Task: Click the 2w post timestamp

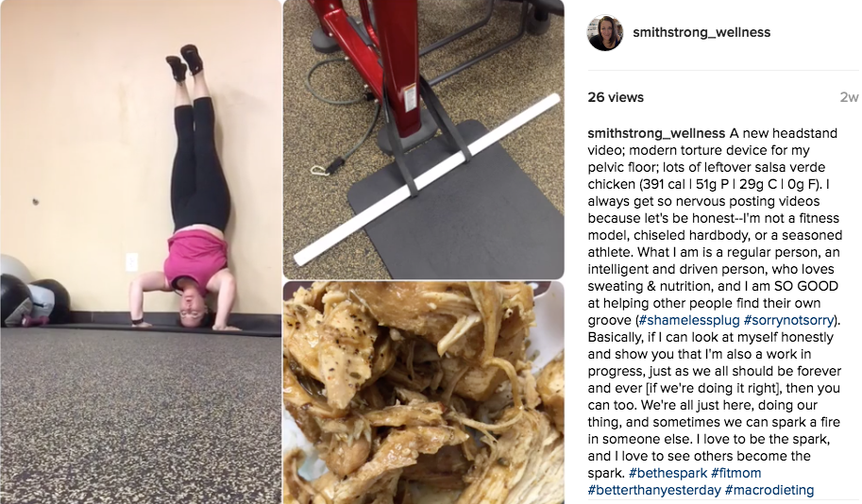Action: tap(849, 97)
